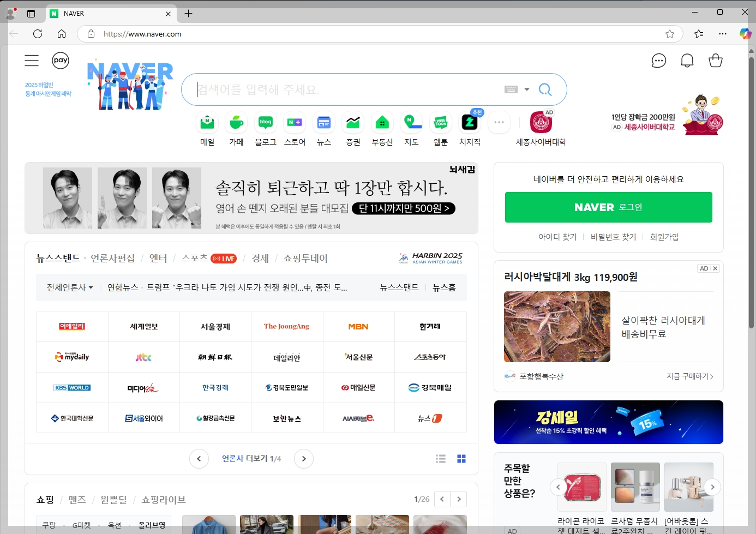Click the Naver Asian Winter Games logo
Image resolution: width=756 pixels, height=534 pixels.
pos(130,85)
